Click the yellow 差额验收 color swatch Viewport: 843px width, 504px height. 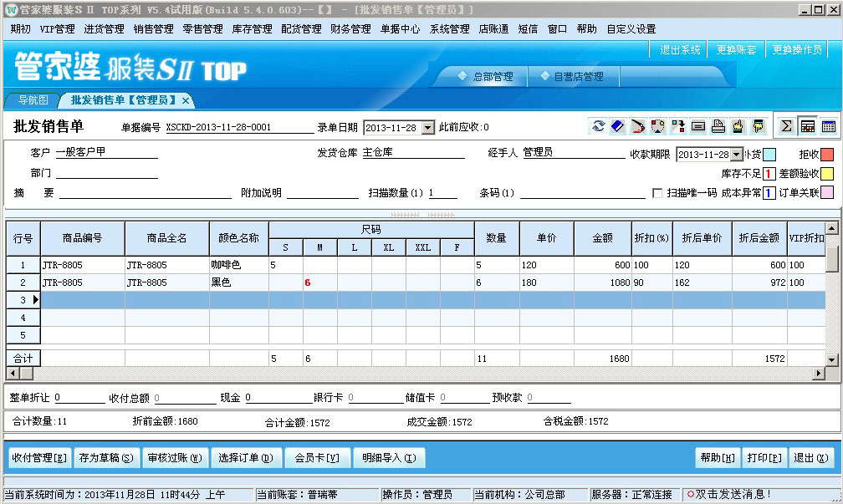826,174
